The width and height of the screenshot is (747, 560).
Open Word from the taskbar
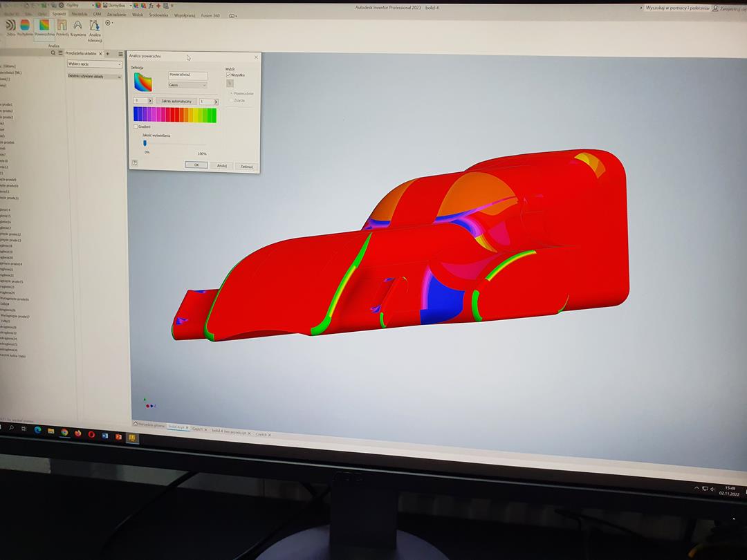(x=105, y=436)
